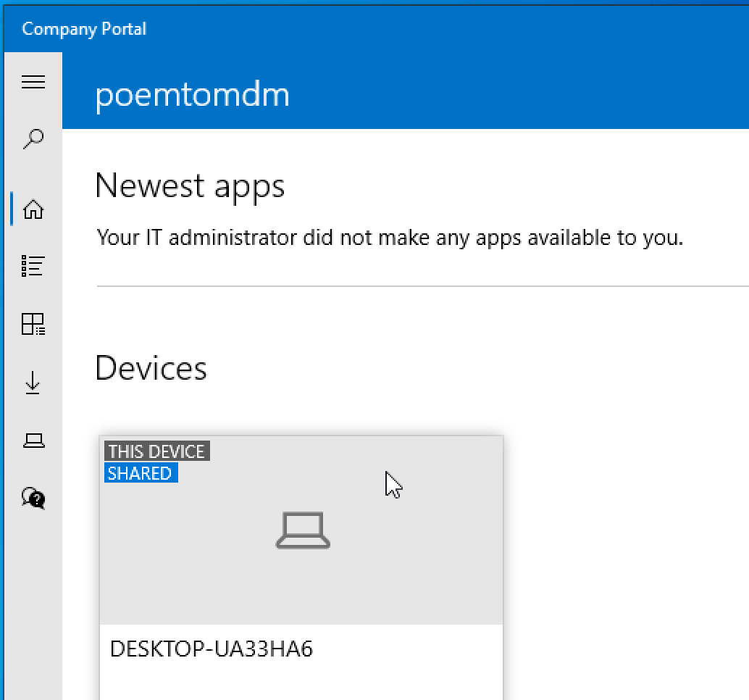
Task: Open the Devices laptop icon in sidebar
Action: click(33, 440)
